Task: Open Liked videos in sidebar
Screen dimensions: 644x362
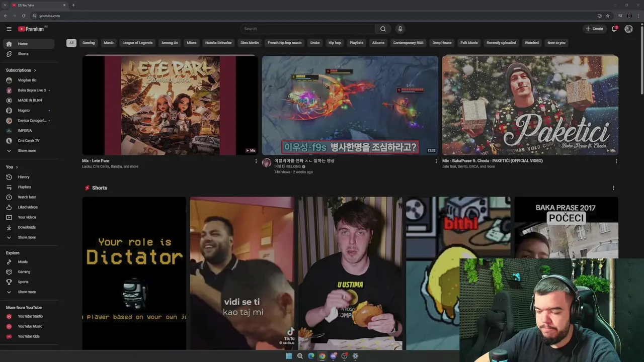Action: pyautogui.click(x=29, y=207)
